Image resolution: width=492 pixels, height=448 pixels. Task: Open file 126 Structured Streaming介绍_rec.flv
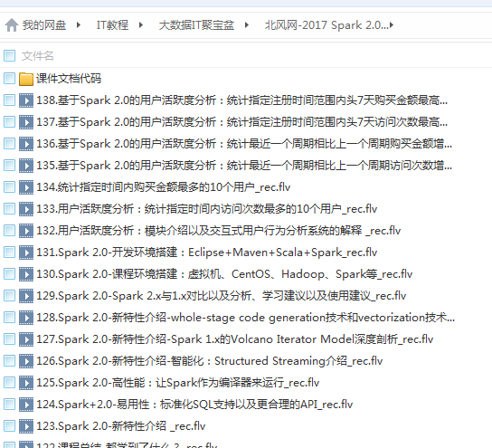209,361
